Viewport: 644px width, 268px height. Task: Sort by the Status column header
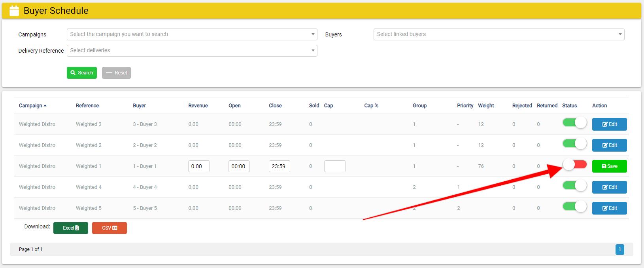(570, 106)
